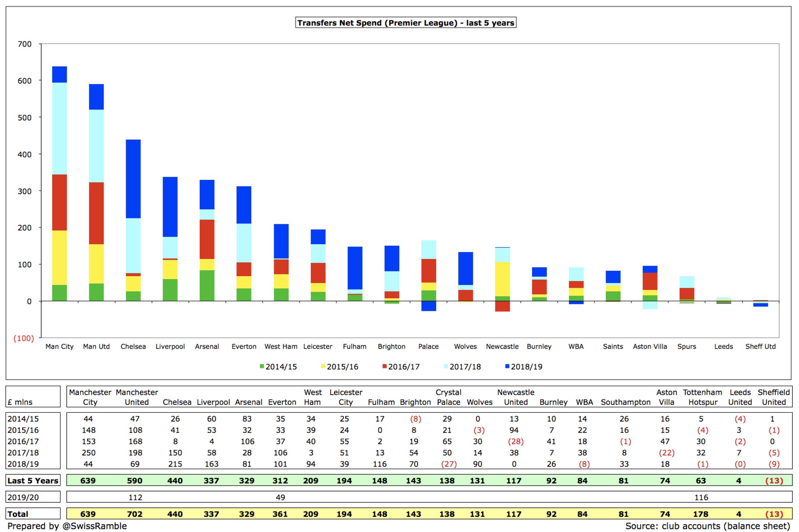Click the Liverpool x-axis label in the chart

coord(170,346)
